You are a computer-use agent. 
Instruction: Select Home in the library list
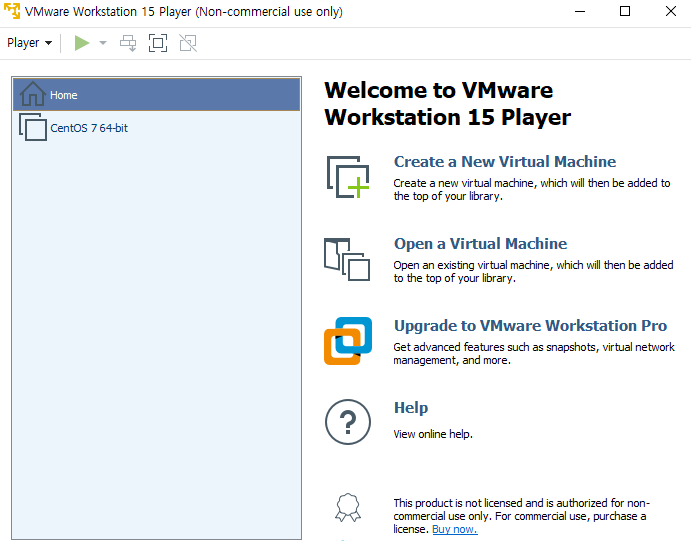[156, 94]
